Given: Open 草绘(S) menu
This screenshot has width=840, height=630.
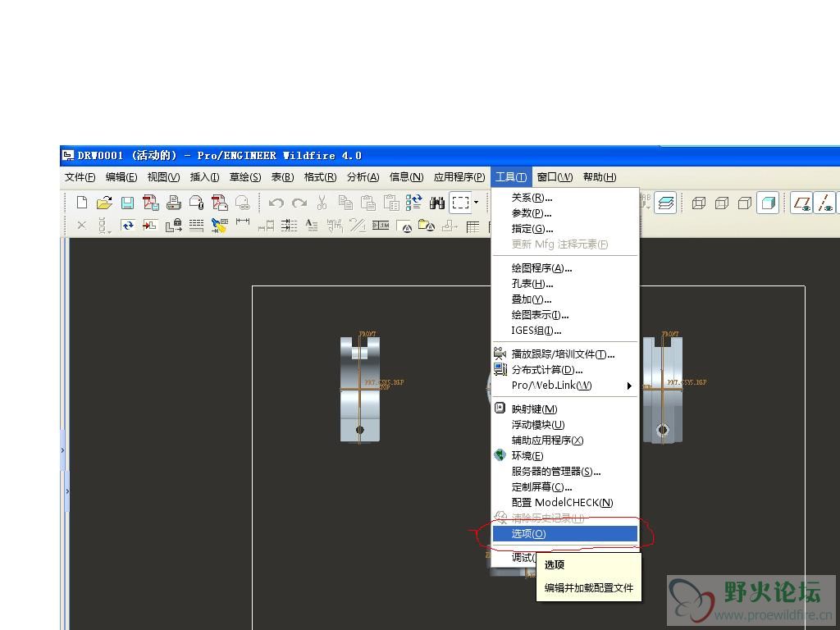Looking at the screenshot, I should pos(245,177).
